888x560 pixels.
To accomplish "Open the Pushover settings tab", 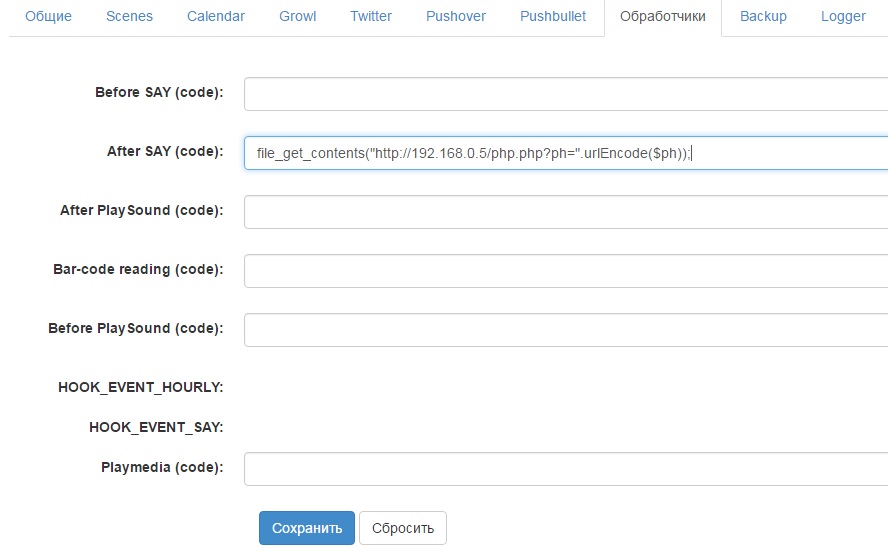I will click(x=456, y=17).
